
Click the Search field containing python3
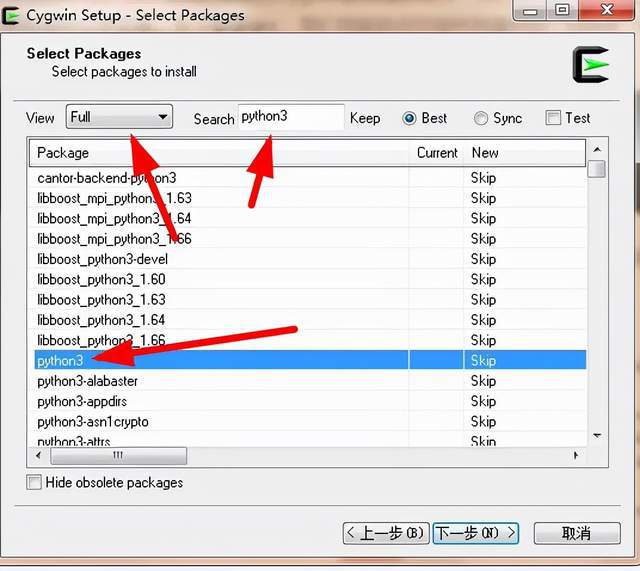291,117
